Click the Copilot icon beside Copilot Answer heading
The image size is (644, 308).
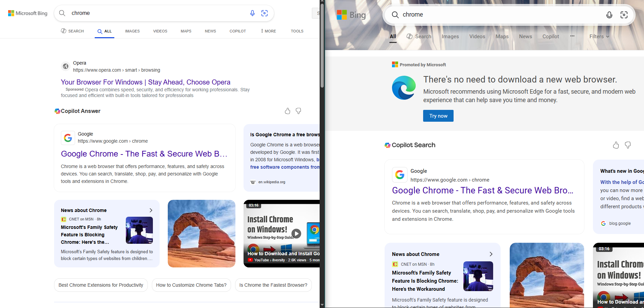tap(57, 111)
